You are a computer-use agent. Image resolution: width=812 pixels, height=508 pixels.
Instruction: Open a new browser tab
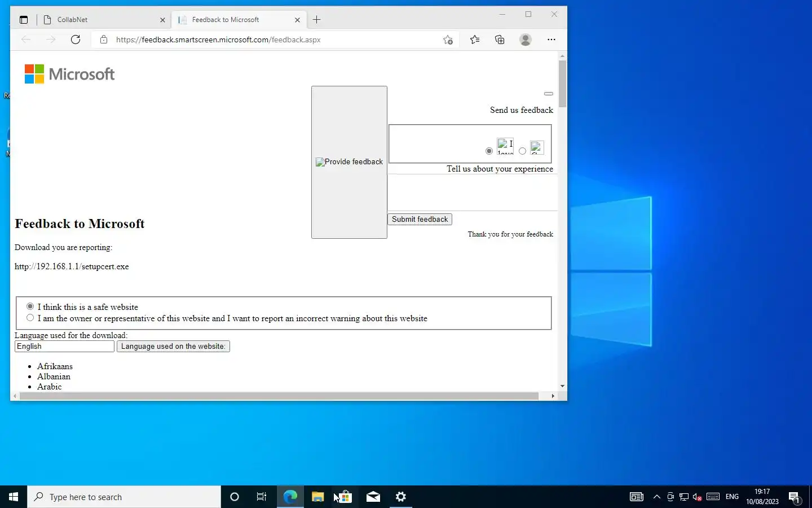317,20
